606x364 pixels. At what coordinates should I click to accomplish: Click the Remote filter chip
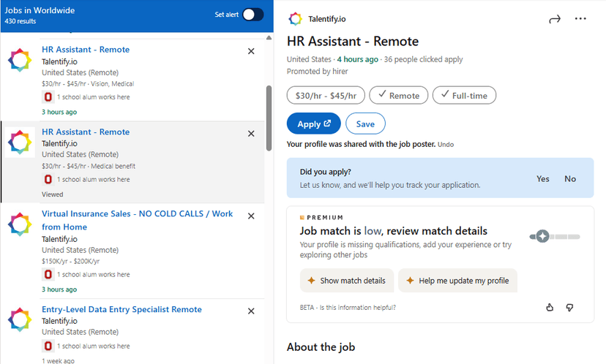(398, 95)
